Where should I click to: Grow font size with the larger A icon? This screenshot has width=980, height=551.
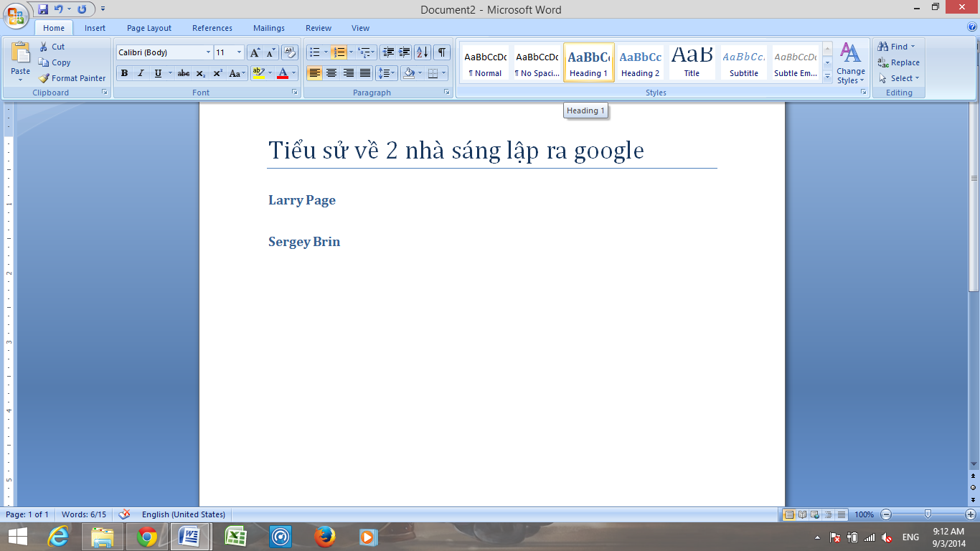point(255,52)
